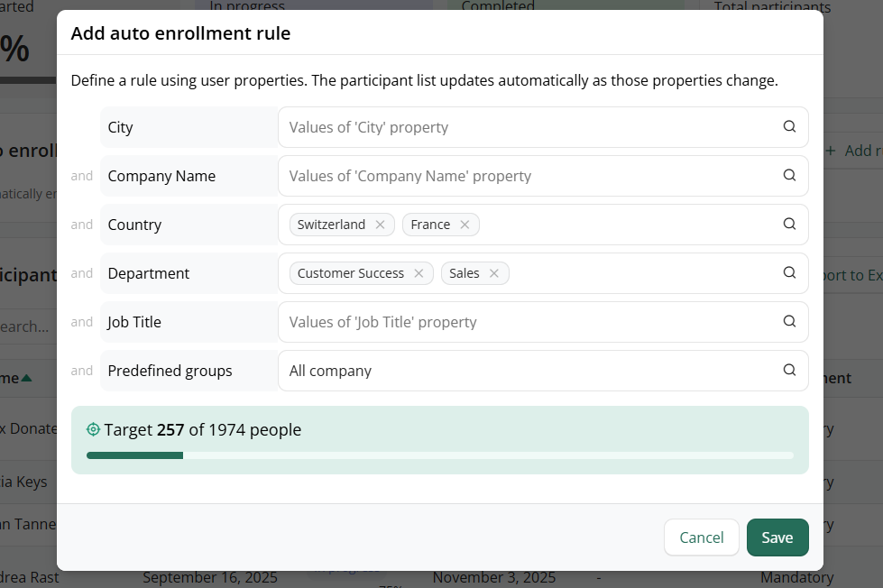This screenshot has height=588, width=883.
Task: Click the target icon beside people count
Action: click(93, 430)
